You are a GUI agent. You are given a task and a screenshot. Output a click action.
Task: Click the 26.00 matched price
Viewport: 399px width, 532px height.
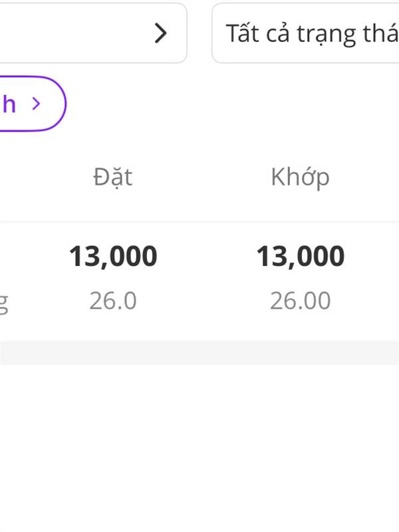point(301,301)
